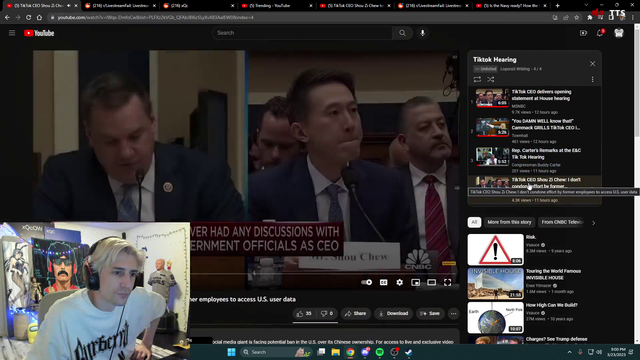Open Chrome from the taskbar
This screenshot has height=360, width=640.
click(x=350, y=352)
